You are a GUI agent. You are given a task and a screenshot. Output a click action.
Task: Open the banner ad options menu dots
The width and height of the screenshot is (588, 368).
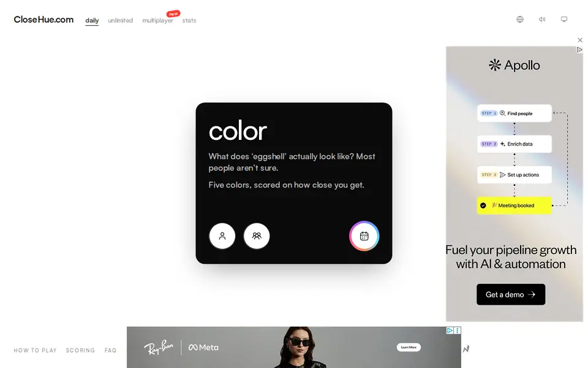pos(458,331)
